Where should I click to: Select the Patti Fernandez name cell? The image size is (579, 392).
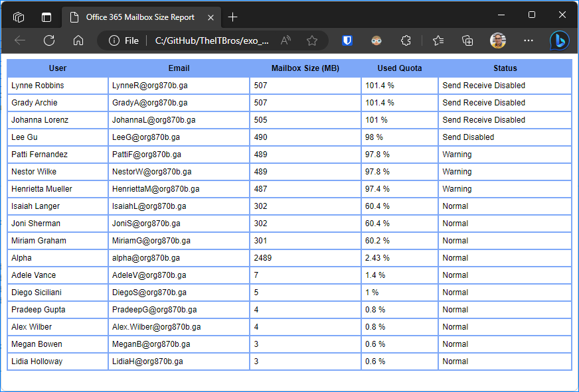[58, 155]
